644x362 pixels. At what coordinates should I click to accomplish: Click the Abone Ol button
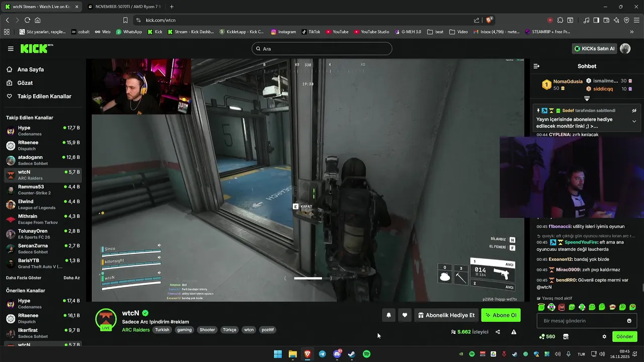pos(501,315)
